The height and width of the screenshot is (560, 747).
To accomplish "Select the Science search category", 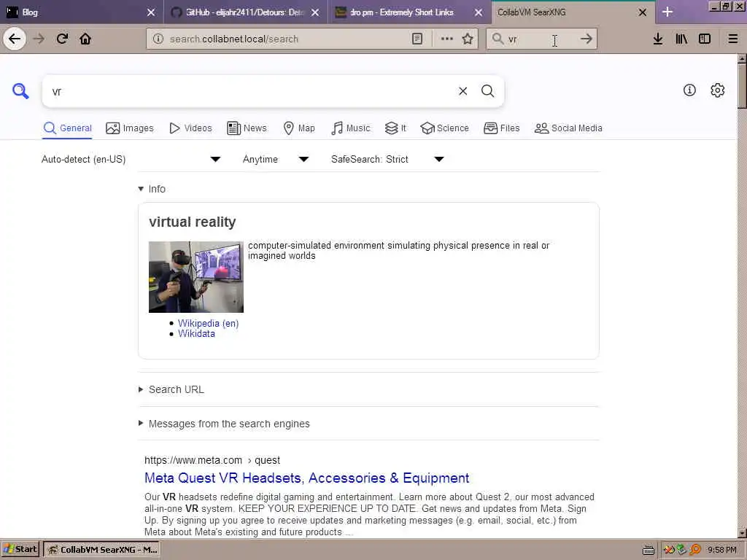I will tap(444, 128).
